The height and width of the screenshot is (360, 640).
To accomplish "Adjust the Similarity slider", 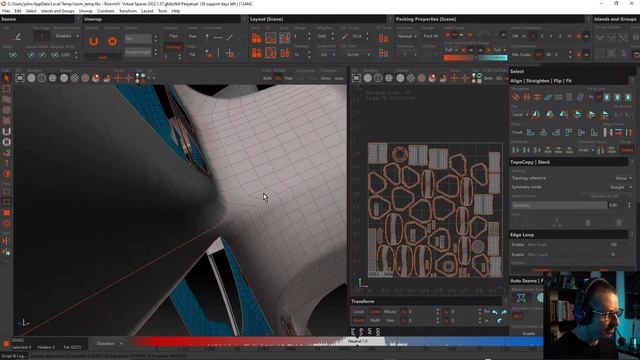I will pyautogui.click(x=559, y=205).
